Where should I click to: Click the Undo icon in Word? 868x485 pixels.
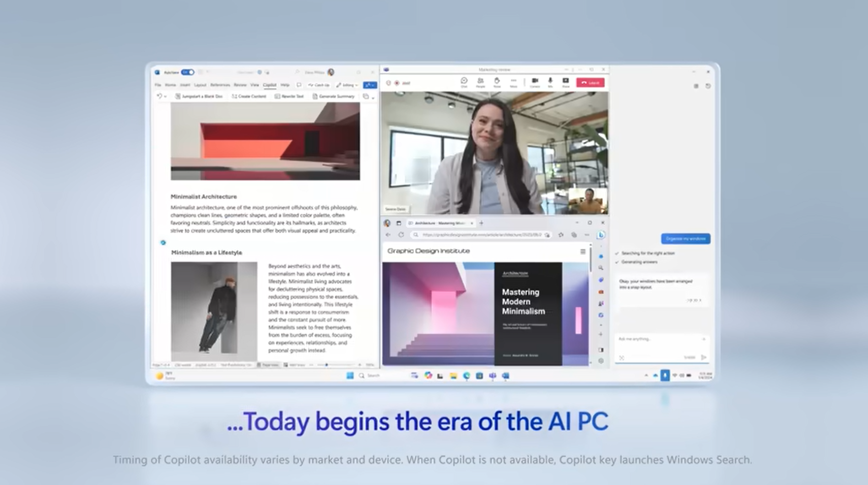(x=159, y=96)
